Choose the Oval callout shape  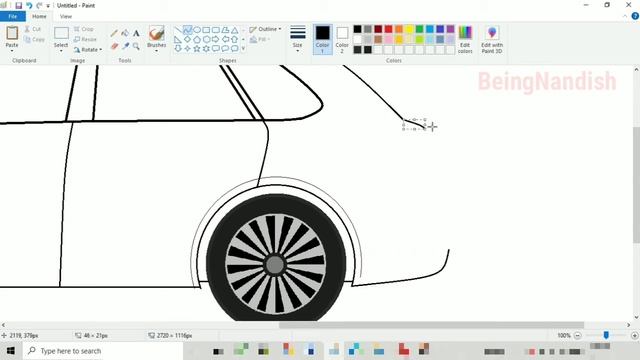(225, 49)
